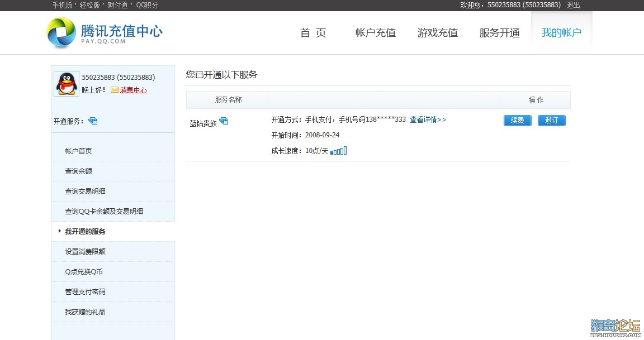The height and width of the screenshot is (340, 644).
Task: Open the 服务开通 navigation item
Action: [499, 33]
